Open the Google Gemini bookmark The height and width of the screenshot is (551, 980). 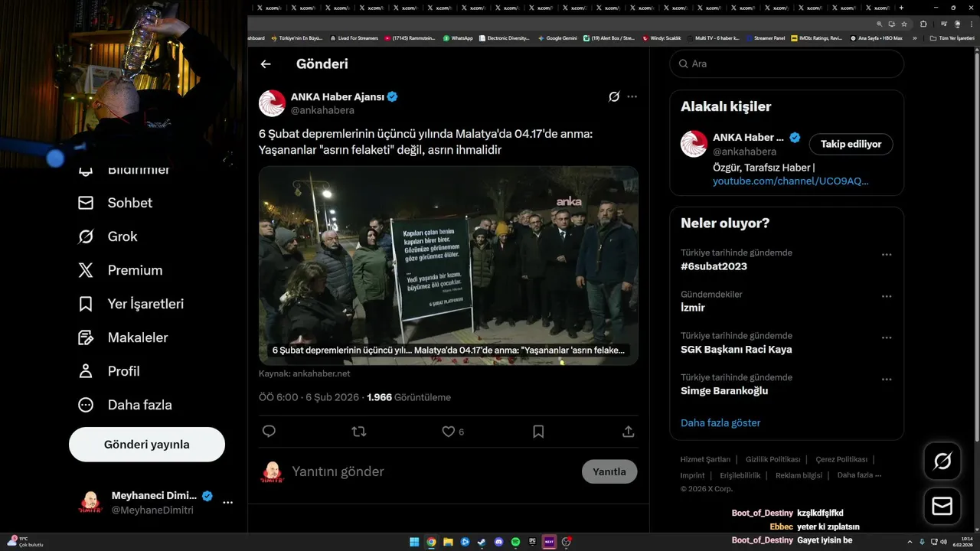click(x=557, y=38)
